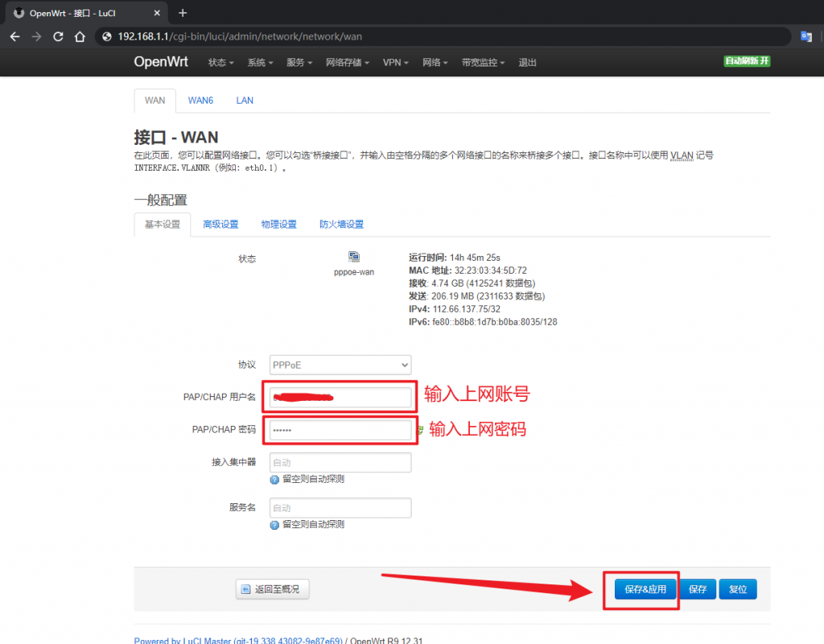The height and width of the screenshot is (644, 824).
Task: Expand the 带宽监控 menu
Action: 483,63
